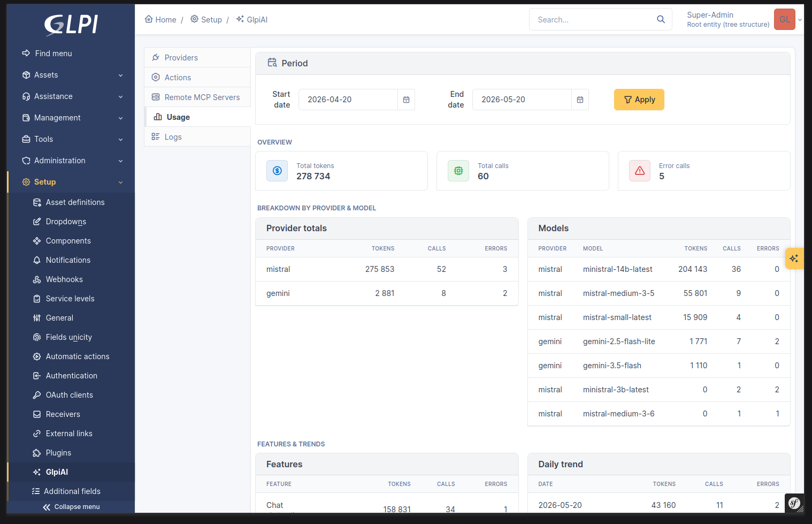The height and width of the screenshot is (524, 812).
Task: Click the Period calendar header icon
Action: pyautogui.click(x=272, y=63)
